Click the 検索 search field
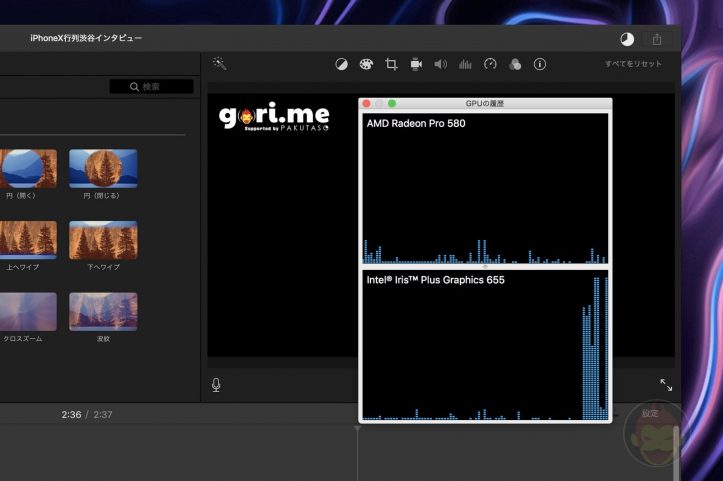Viewport: 723px width, 481px height. (151, 86)
